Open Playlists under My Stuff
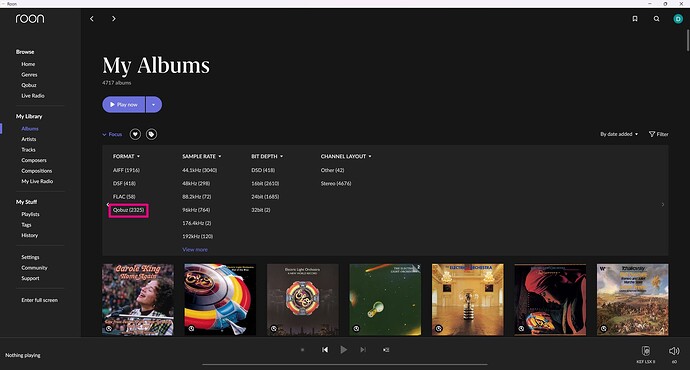690x370 pixels. click(30, 214)
